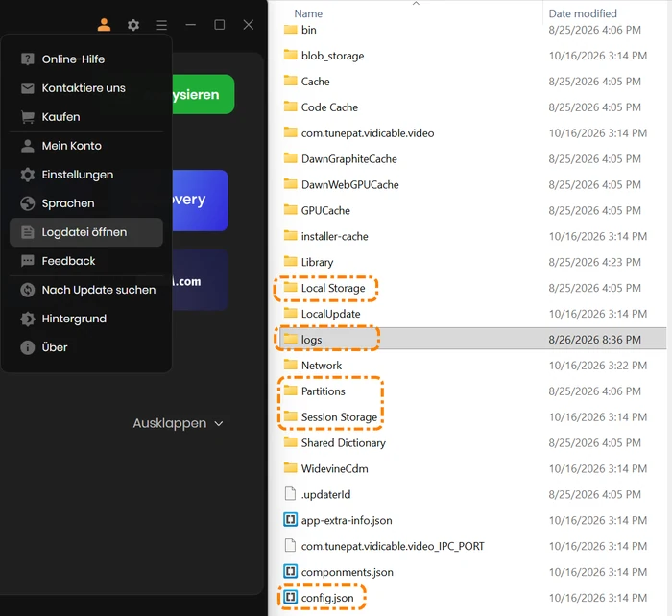This screenshot has height=616, width=672.
Task: Select the Session Storage folder name
Action: pyautogui.click(x=339, y=416)
